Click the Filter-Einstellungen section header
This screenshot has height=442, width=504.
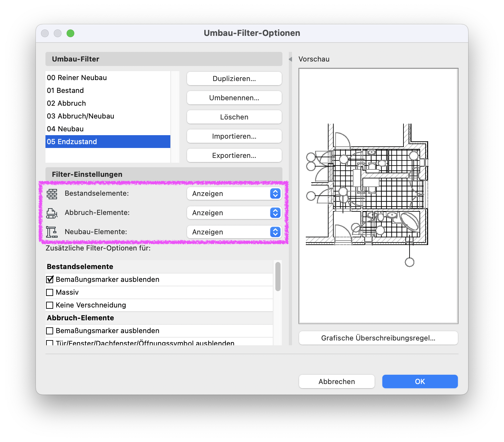click(164, 174)
